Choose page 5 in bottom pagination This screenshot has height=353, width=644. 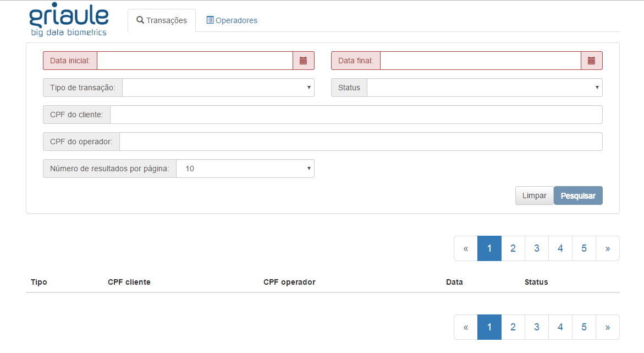(584, 327)
